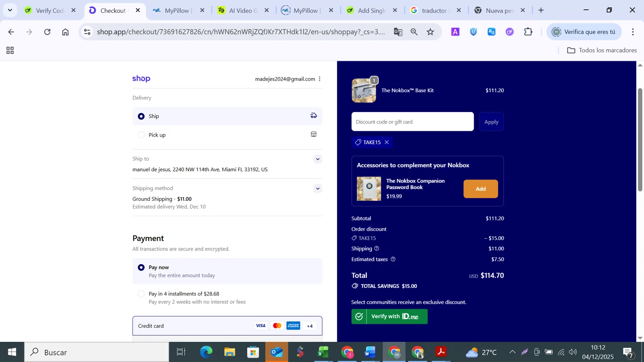This screenshot has height=362, width=644.
Task: Open Excel from taskbar
Action: tap(323, 352)
